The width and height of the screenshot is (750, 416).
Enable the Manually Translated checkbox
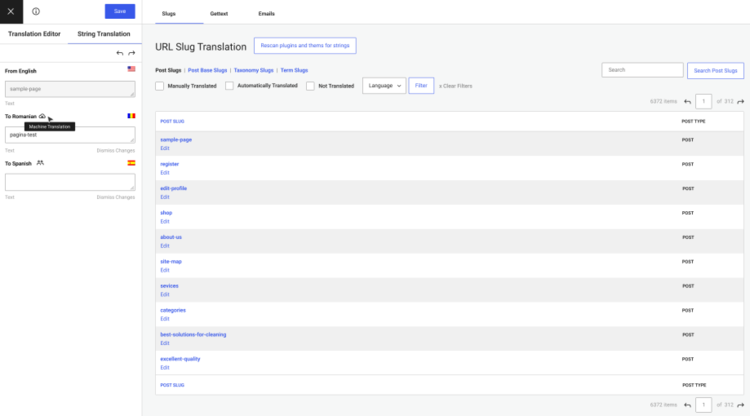pyautogui.click(x=160, y=86)
